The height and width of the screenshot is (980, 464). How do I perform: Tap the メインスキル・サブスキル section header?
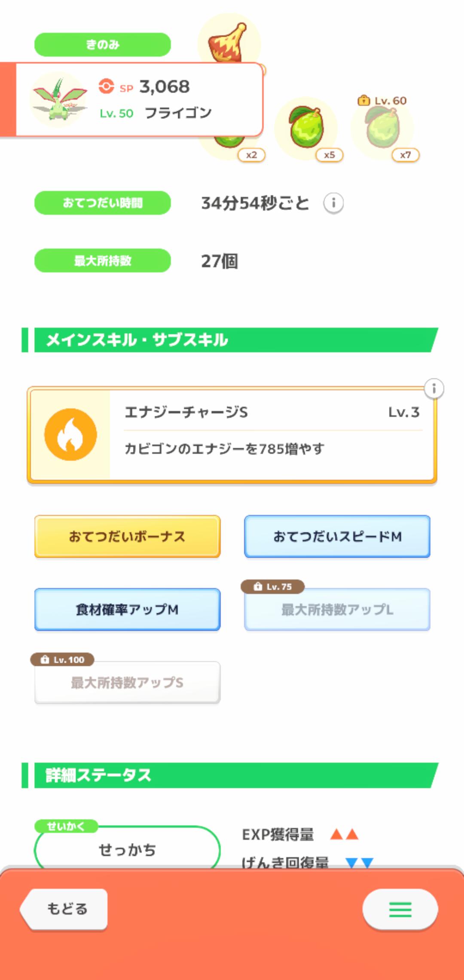pos(232,340)
